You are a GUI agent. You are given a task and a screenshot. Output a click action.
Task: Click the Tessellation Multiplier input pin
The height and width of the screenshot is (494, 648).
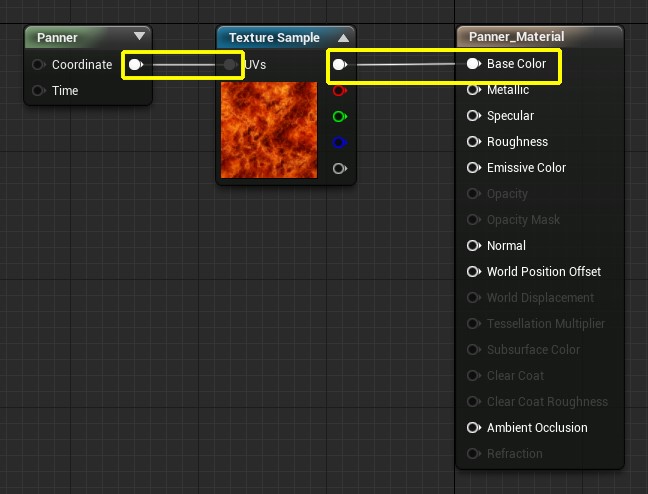point(474,324)
